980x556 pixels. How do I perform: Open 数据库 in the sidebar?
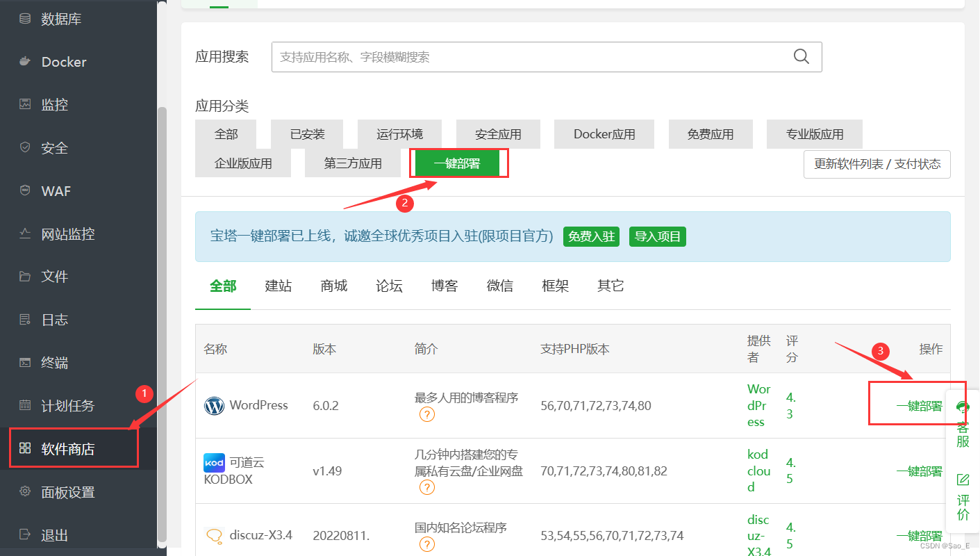tap(61, 19)
